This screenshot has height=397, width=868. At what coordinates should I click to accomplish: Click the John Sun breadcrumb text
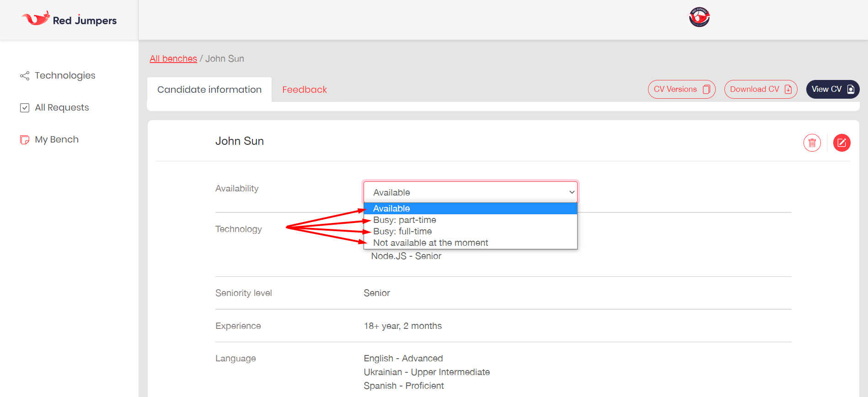pyautogui.click(x=225, y=58)
